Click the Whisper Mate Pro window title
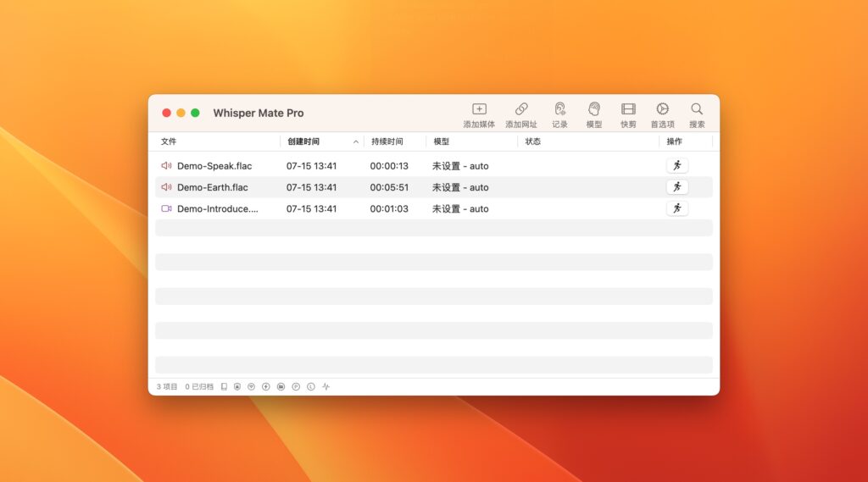Image resolution: width=868 pixels, height=482 pixels. pos(259,113)
